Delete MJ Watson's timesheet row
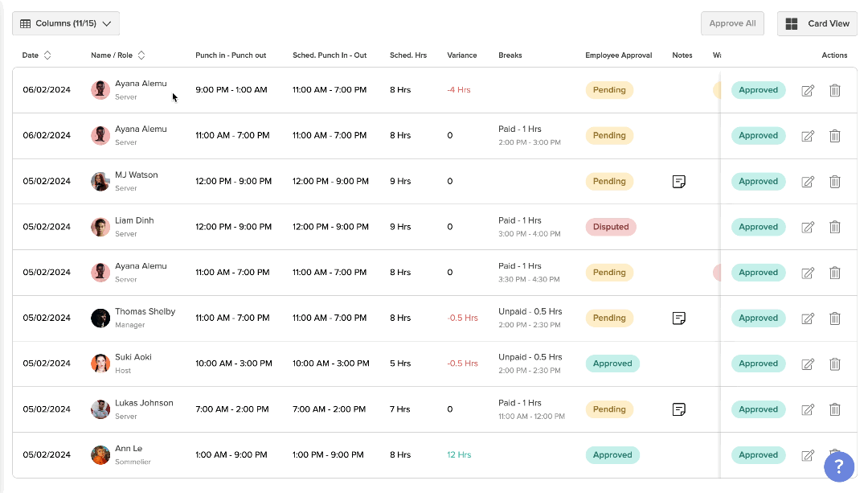 pos(834,182)
